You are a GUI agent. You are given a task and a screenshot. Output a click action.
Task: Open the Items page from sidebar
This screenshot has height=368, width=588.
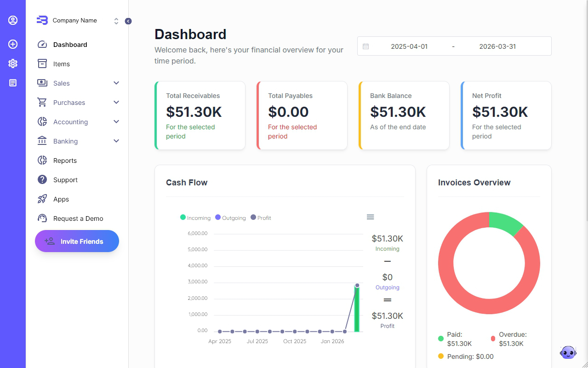61,64
